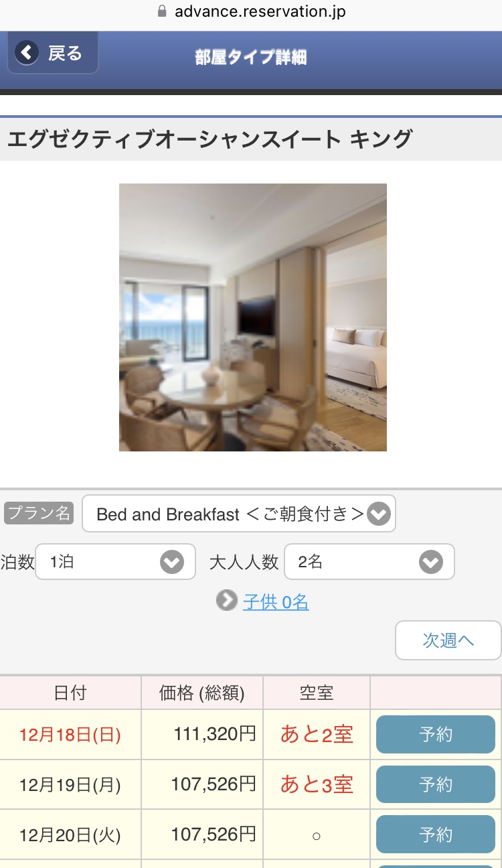Click the 日付 column header

(x=70, y=693)
